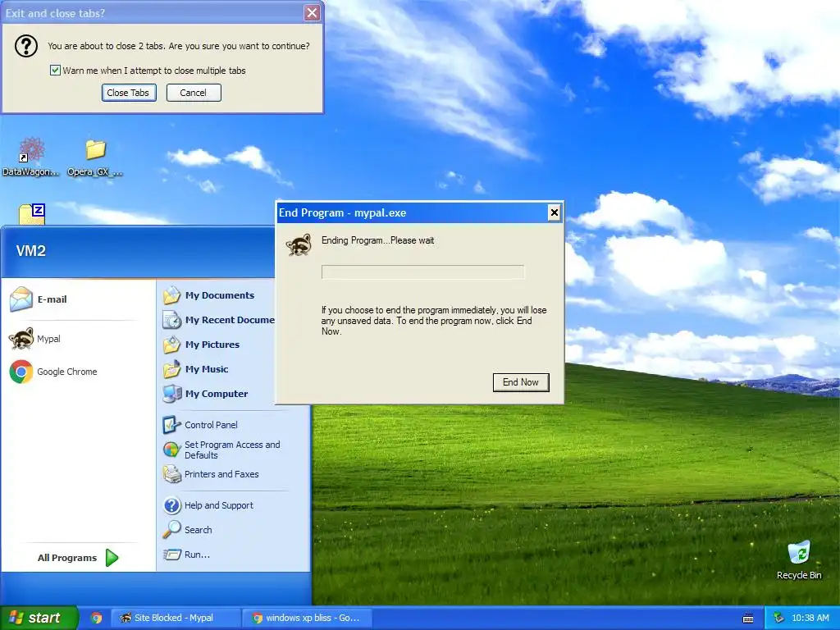
Task: Click the Google Chrome logo in Start menu
Action: pos(21,372)
